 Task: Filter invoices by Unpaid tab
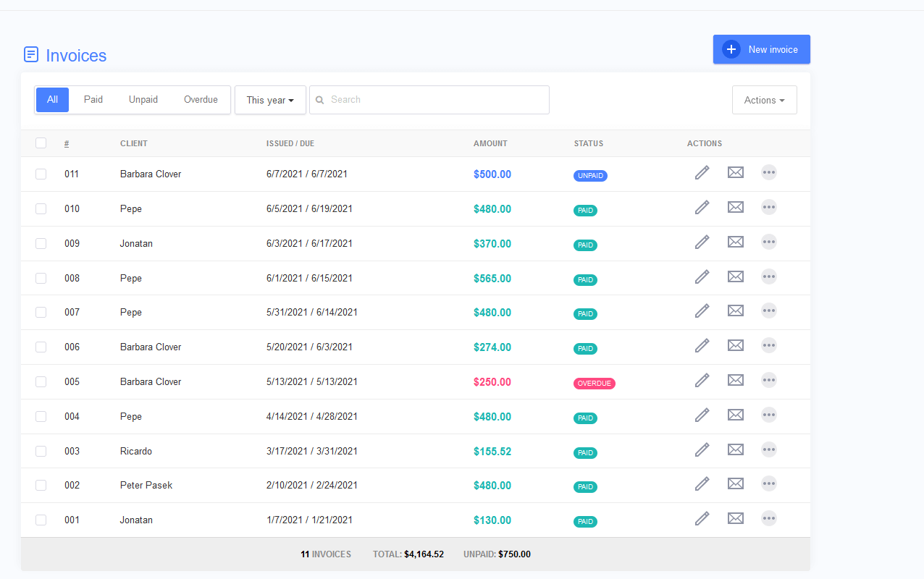tap(143, 100)
